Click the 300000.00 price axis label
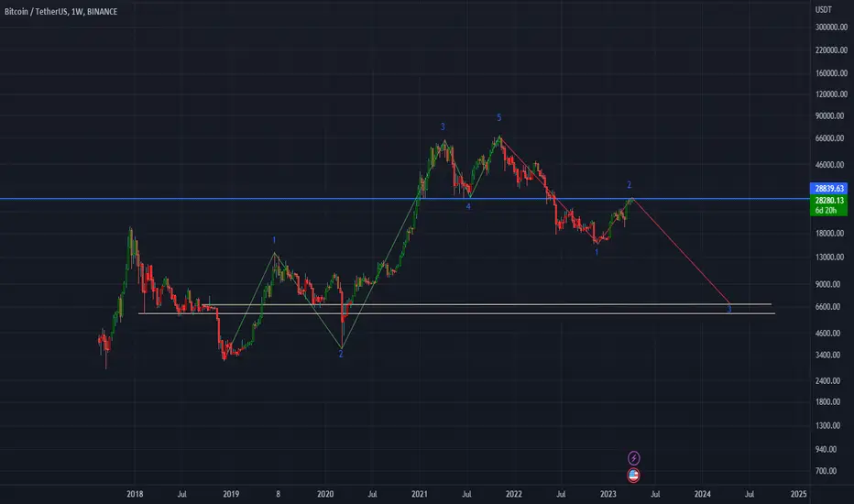This screenshot has height=504, width=854. click(x=831, y=27)
